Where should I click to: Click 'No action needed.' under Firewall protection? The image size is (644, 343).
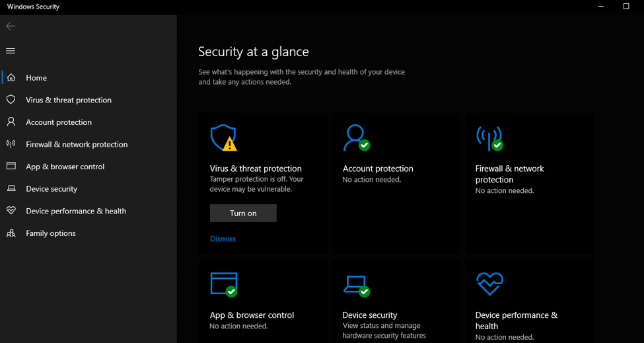coord(505,190)
